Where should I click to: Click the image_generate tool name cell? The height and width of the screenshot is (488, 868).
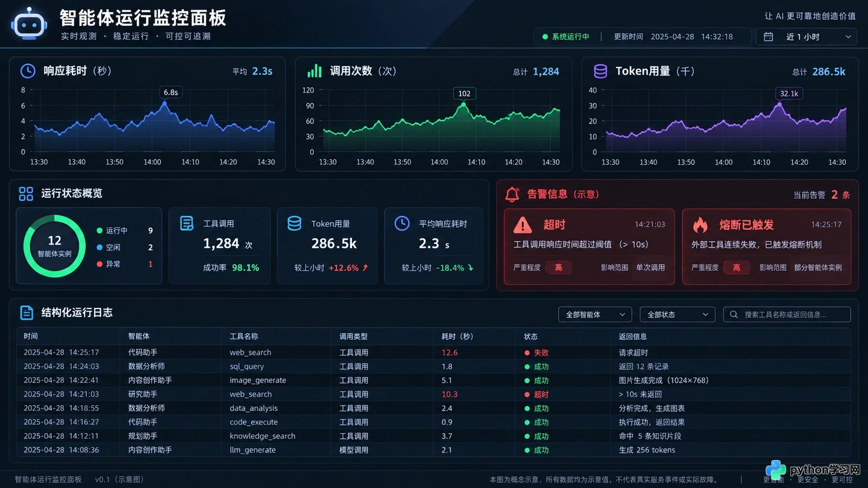258,380
